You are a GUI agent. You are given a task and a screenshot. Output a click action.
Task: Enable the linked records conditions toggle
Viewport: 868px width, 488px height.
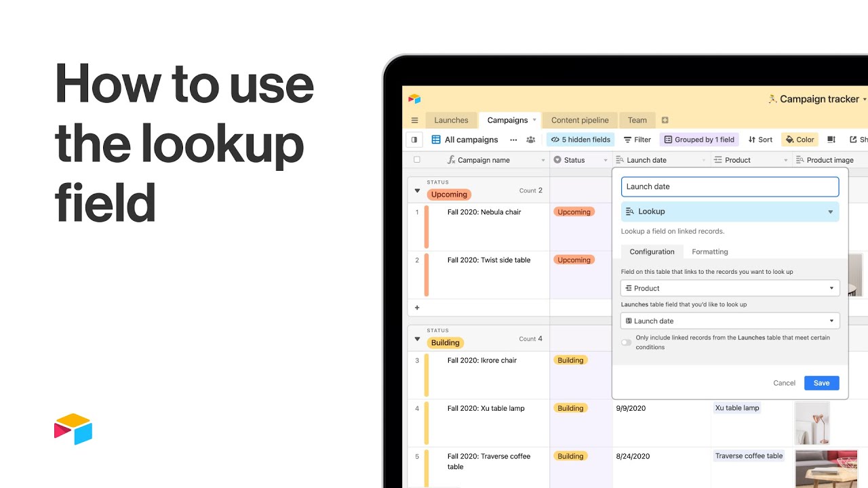coord(627,342)
